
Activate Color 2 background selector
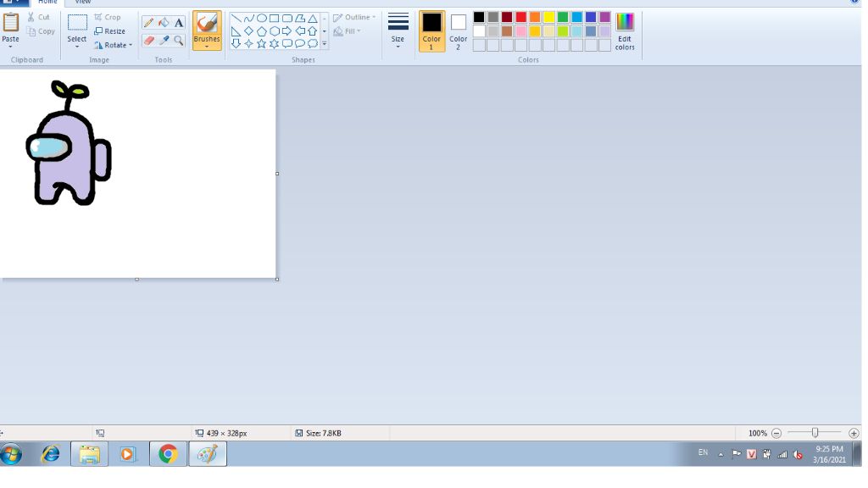[458, 31]
